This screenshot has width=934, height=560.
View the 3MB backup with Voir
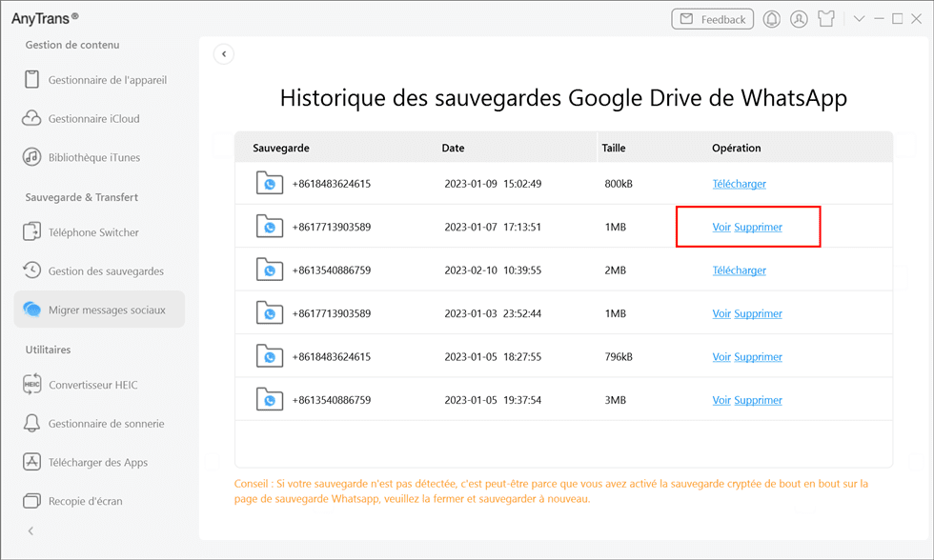tap(721, 400)
